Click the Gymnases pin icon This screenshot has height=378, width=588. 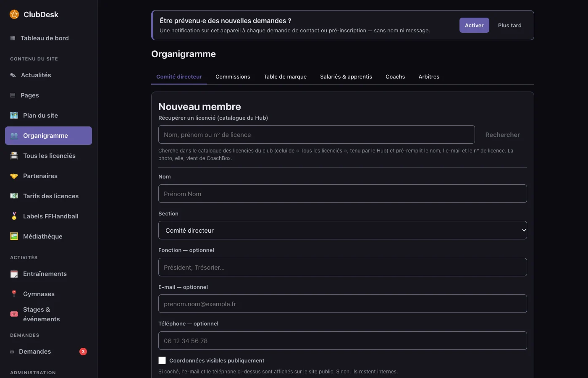tap(14, 294)
